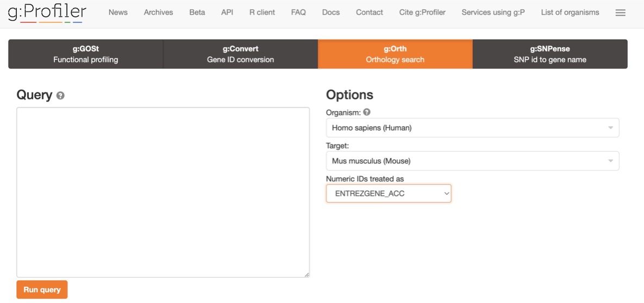Open the Docs link
The image size is (644, 303).
click(331, 12)
